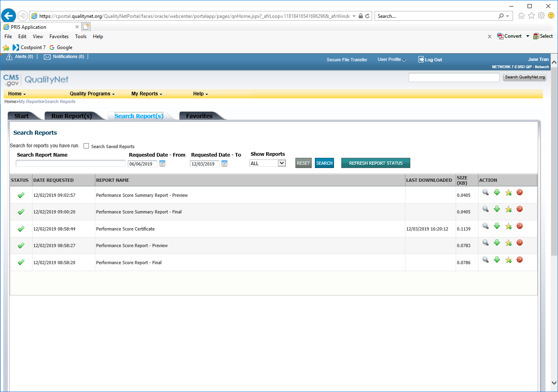This screenshot has height=392, width=558.
Task: Delete Performance Score Report - Preview
Action: pos(519,243)
